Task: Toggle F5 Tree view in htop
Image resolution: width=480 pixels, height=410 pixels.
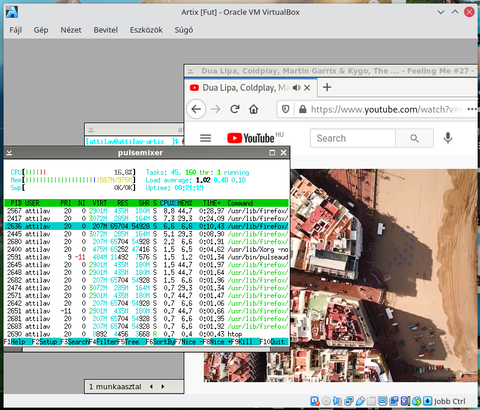Action: [x=132, y=342]
